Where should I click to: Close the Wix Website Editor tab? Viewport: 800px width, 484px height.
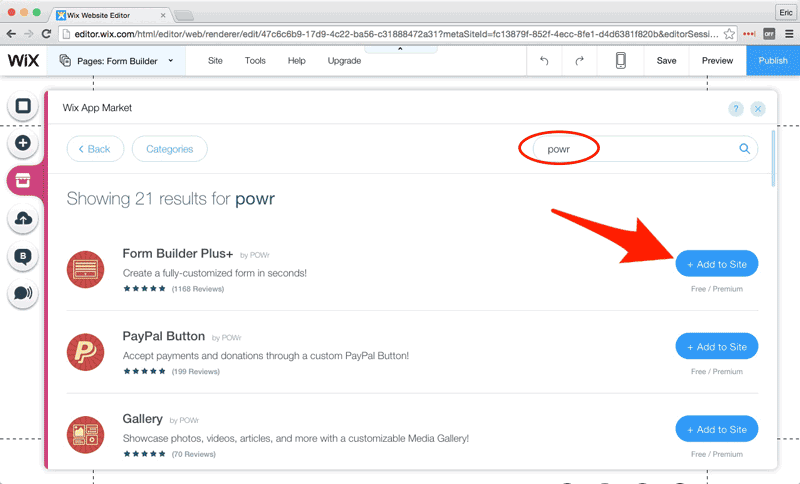(163, 15)
